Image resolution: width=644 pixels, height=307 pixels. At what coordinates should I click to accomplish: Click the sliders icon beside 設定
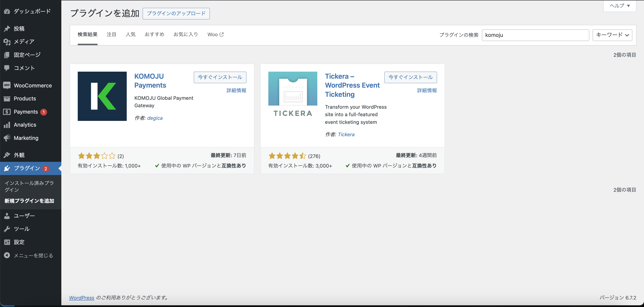pos(7,242)
